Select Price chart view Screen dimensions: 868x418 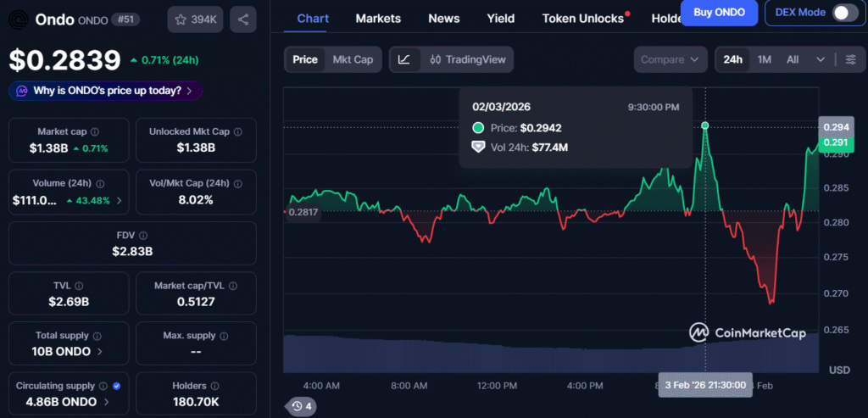tap(305, 59)
